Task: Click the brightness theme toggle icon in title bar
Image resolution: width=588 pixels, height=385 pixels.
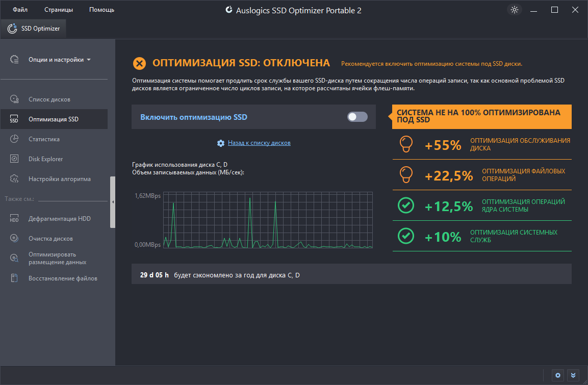Action: [515, 10]
